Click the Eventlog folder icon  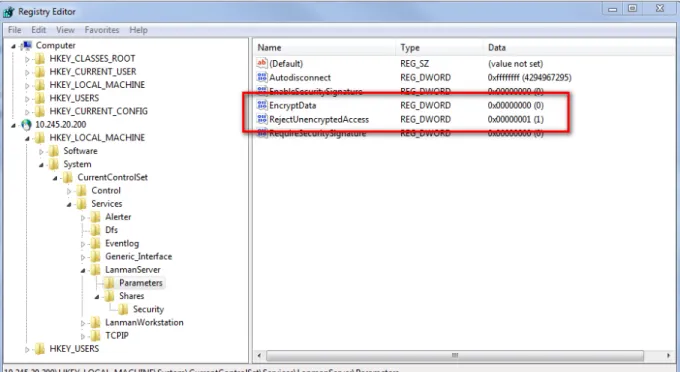pos(95,244)
